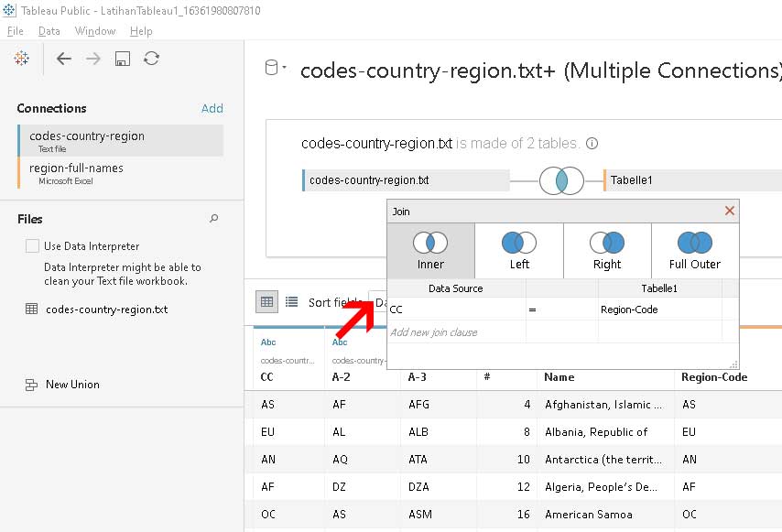This screenshot has width=782, height=532.
Task: Click the Tableau start page logo icon
Action: click(x=21, y=59)
